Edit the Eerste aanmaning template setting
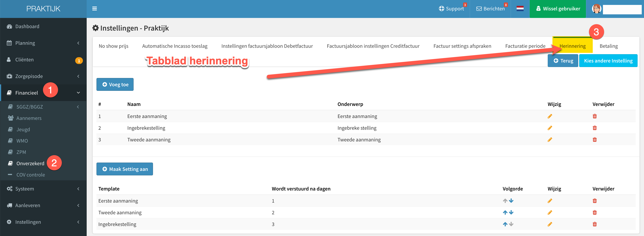644x236 pixels. (550, 201)
